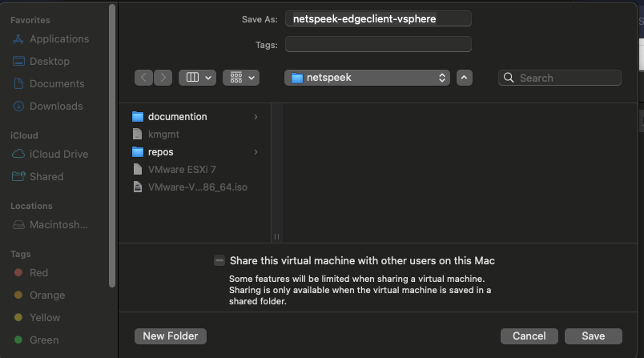Expand the repos folder chevron

(256, 152)
